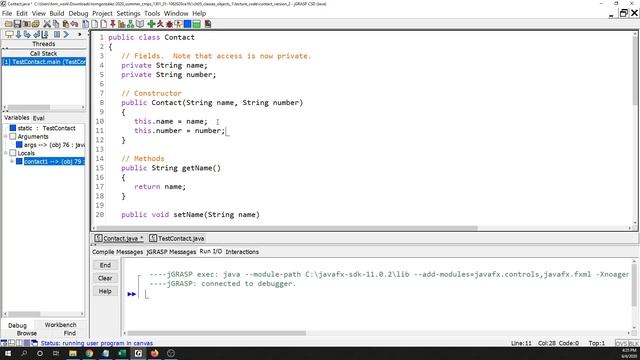Click the Copy icon in the toolbar
Screen dimensions: 640x360
56,24
